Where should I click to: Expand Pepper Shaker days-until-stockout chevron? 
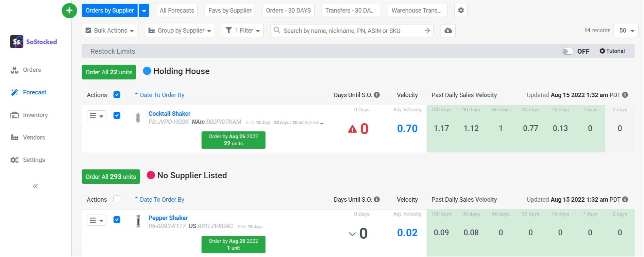tap(352, 234)
